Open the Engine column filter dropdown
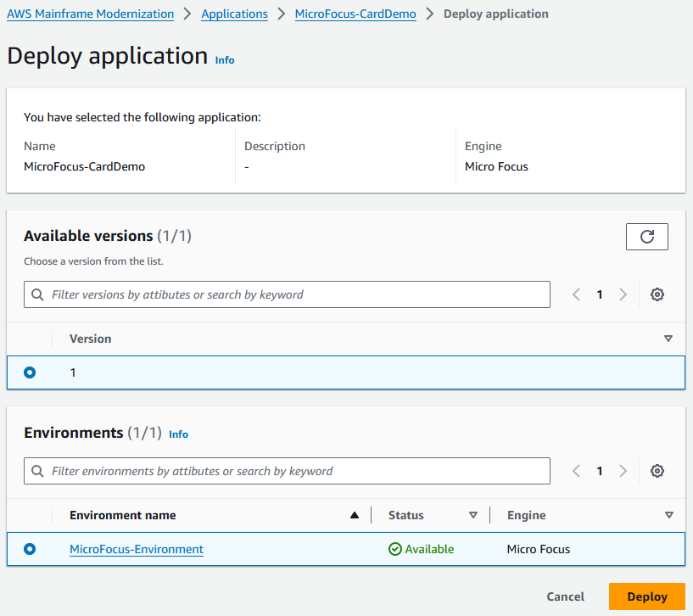Image resolution: width=693 pixels, height=616 pixels. (668, 515)
